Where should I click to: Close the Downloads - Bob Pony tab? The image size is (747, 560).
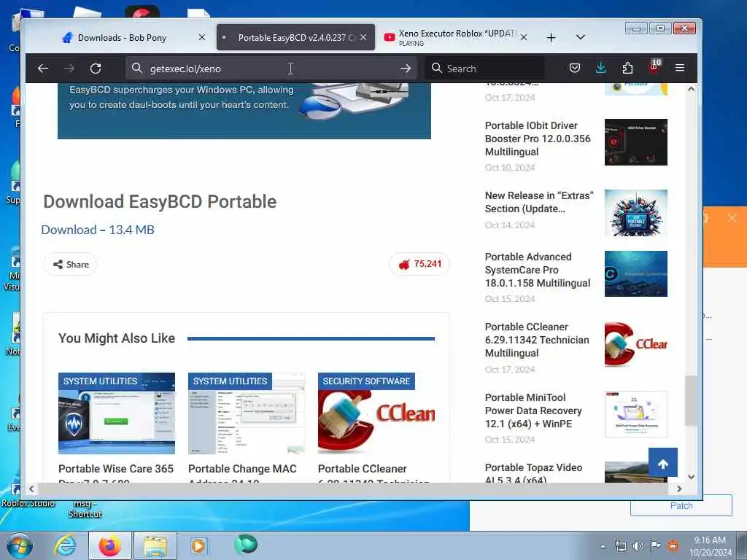click(202, 37)
